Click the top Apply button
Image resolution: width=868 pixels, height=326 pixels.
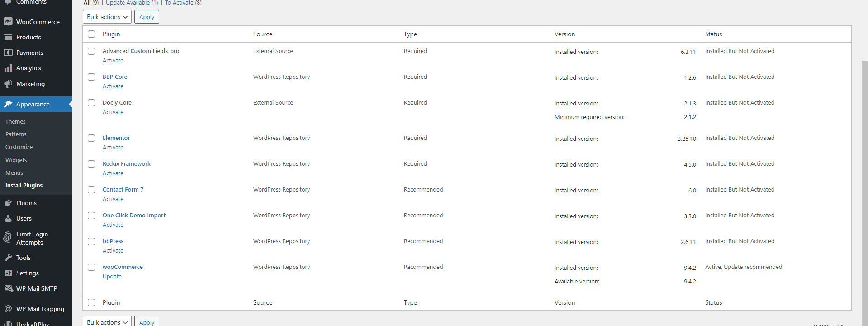point(147,17)
